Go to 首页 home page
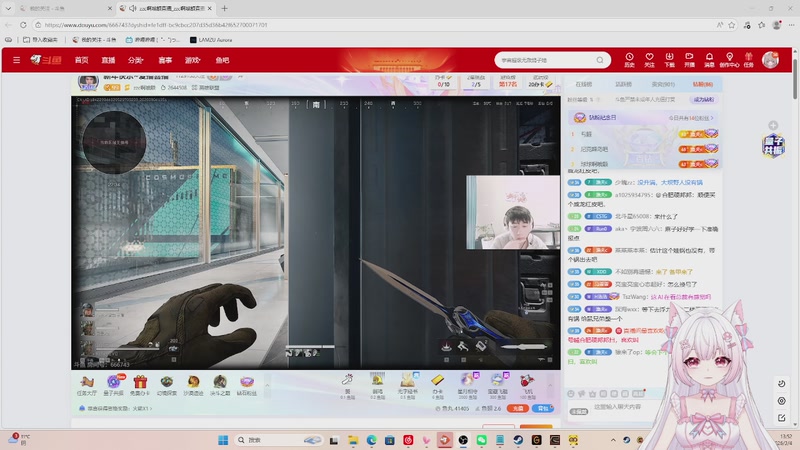 click(x=82, y=60)
